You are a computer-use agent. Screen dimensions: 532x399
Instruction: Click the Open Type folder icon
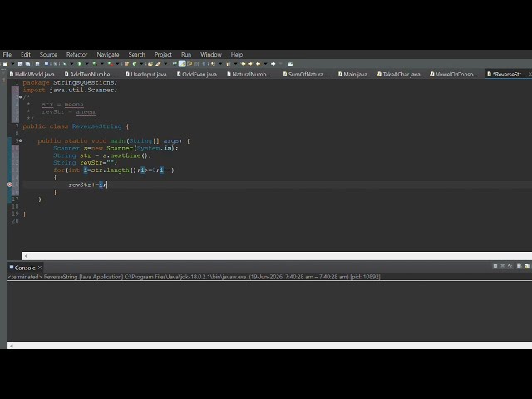(x=150, y=64)
